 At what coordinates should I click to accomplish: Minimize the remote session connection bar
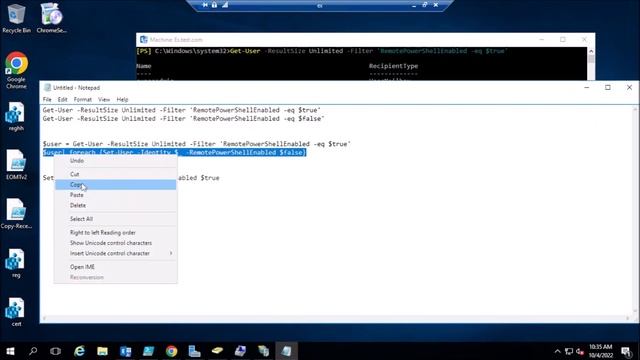click(x=414, y=5)
